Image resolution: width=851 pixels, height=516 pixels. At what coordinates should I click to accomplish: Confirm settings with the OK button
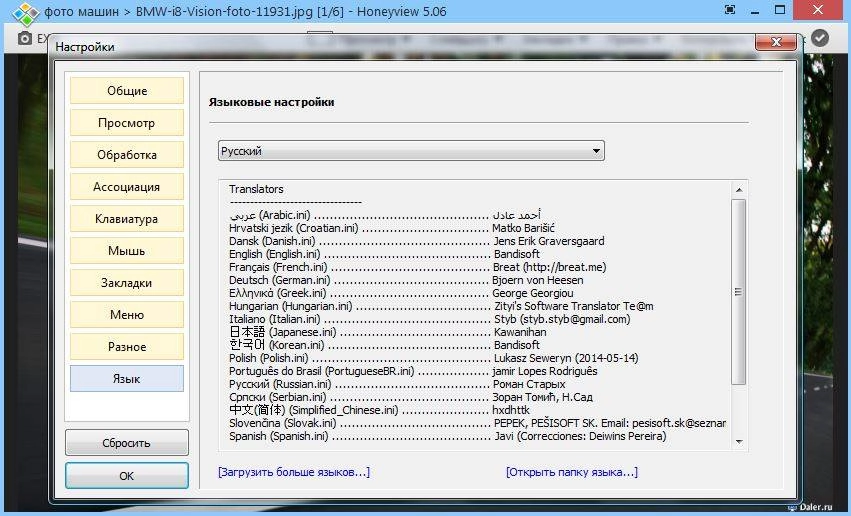127,476
